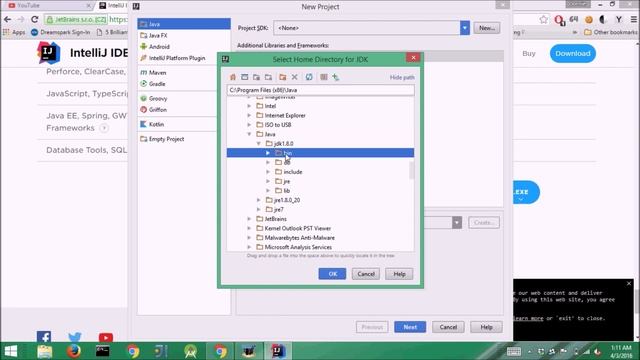This screenshot has width=640, height=360.
Task: Expand the selected bin folder
Action: (x=268, y=153)
